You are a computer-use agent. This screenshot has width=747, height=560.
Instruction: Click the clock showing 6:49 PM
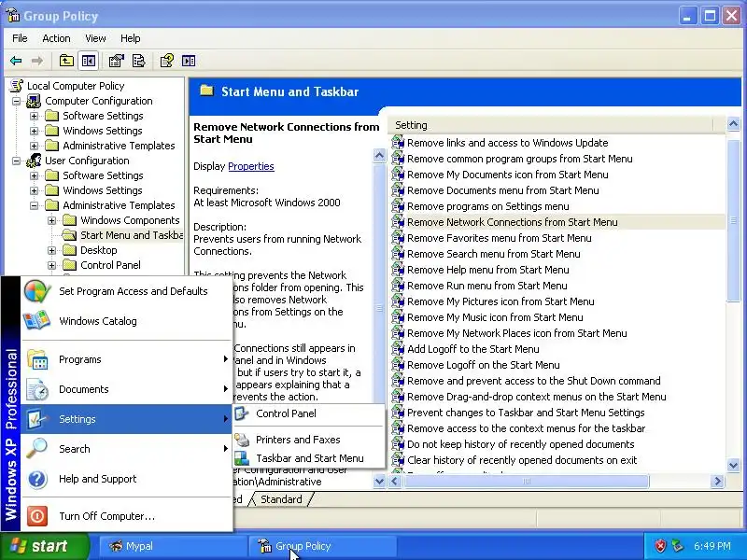tap(712, 546)
